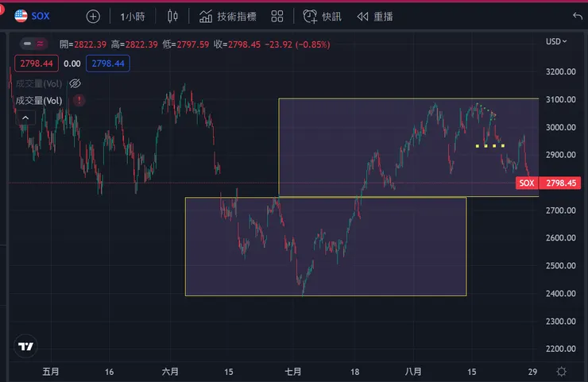This screenshot has width=588, height=382.
Task: Toggle the gray pill switch beside the OHLC values
Action: coord(35,43)
